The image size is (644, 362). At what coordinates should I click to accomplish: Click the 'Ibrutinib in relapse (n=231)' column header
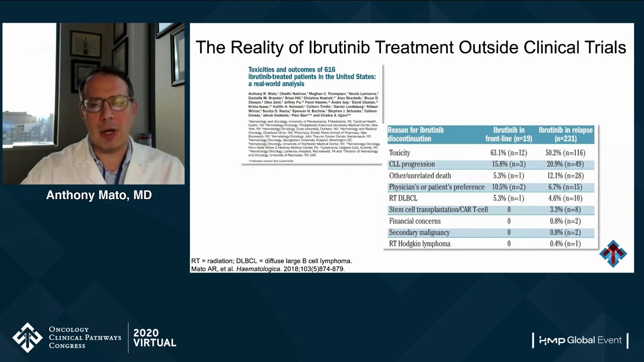pyautogui.click(x=566, y=134)
